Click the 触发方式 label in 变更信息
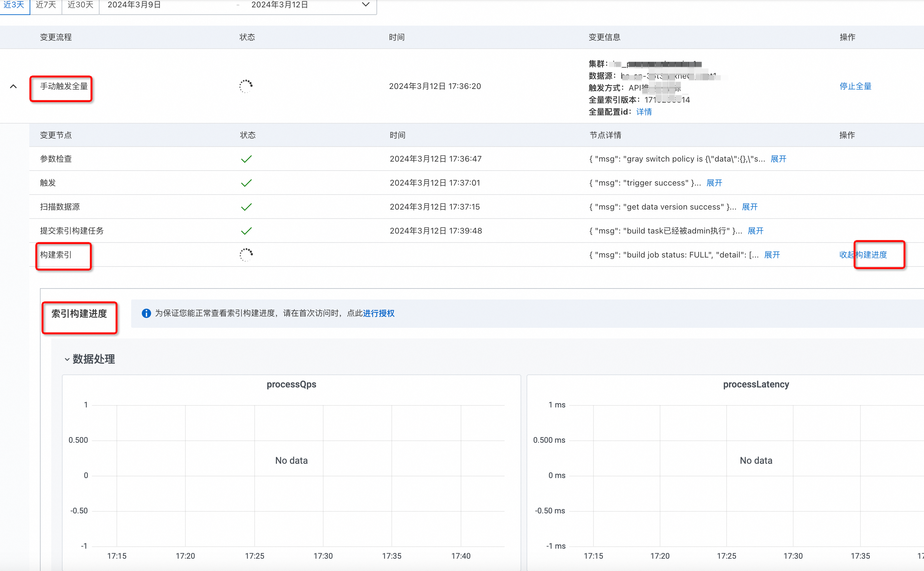 (x=606, y=88)
